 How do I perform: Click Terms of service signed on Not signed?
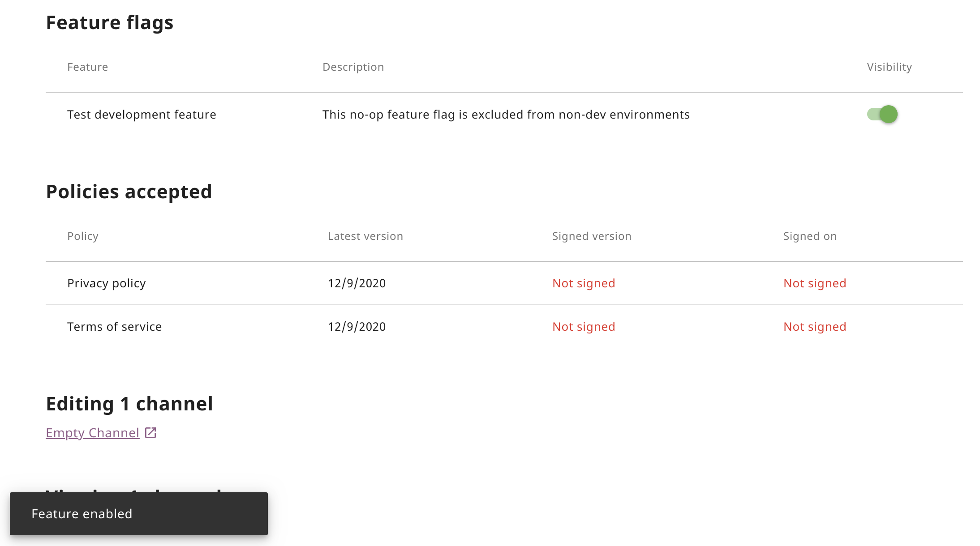tap(814, 327)
